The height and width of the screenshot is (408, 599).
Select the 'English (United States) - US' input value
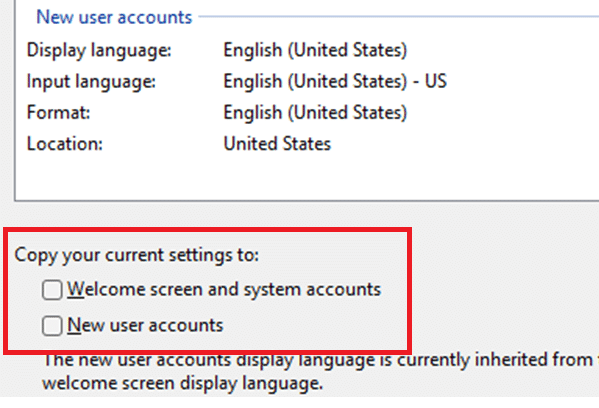pyautogui.click(x=335, y=81)
